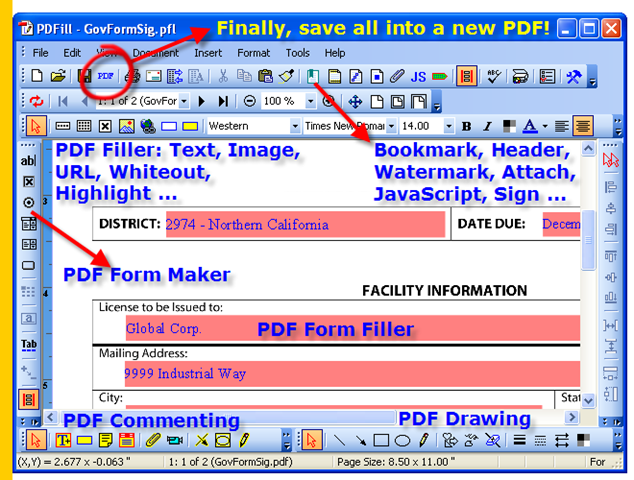Toggle Bold formatting
Screen dimensions: 634x480
point(466,127)
